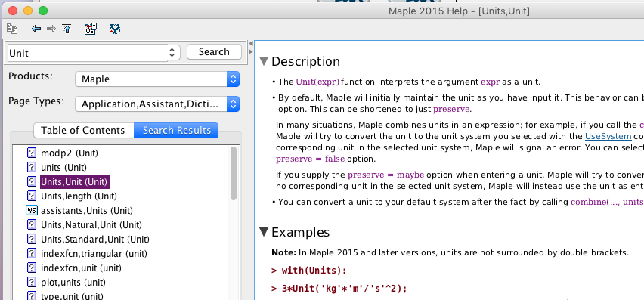This screenshot has width=644, height=300.
Task: Collapse the Examples section triangle
Action: tap(264, 232)
